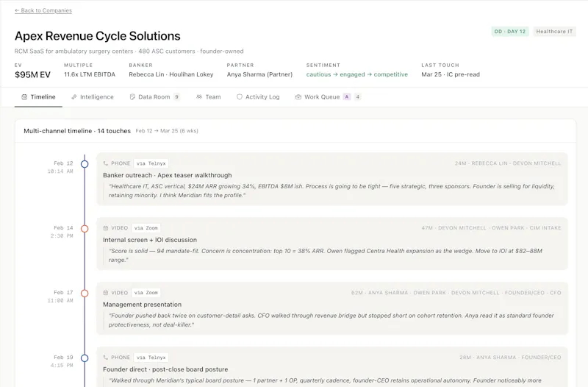Click the Apex Revenue Cycle Solutions heading

(x=98, y=36)
